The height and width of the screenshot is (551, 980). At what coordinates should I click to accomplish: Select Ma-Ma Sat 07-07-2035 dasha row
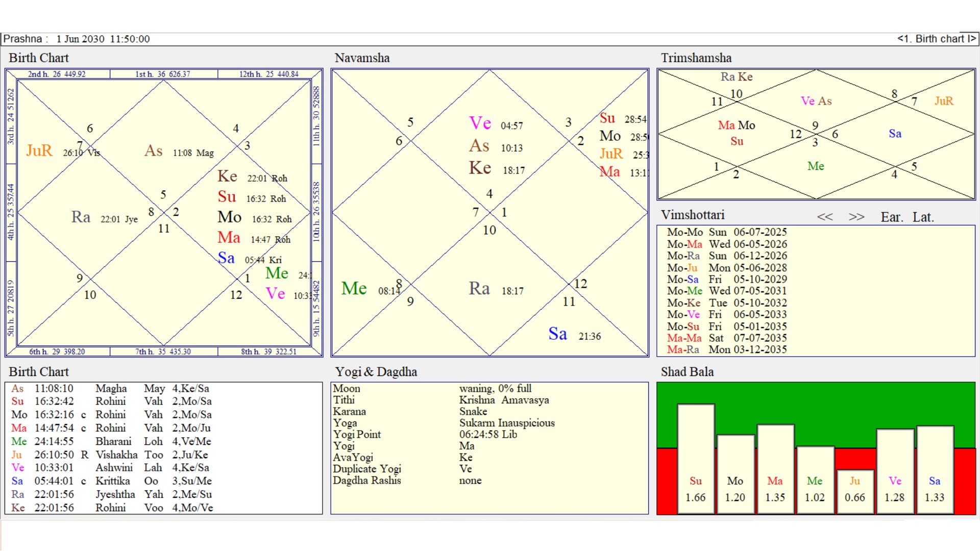[x=727, y=338]
